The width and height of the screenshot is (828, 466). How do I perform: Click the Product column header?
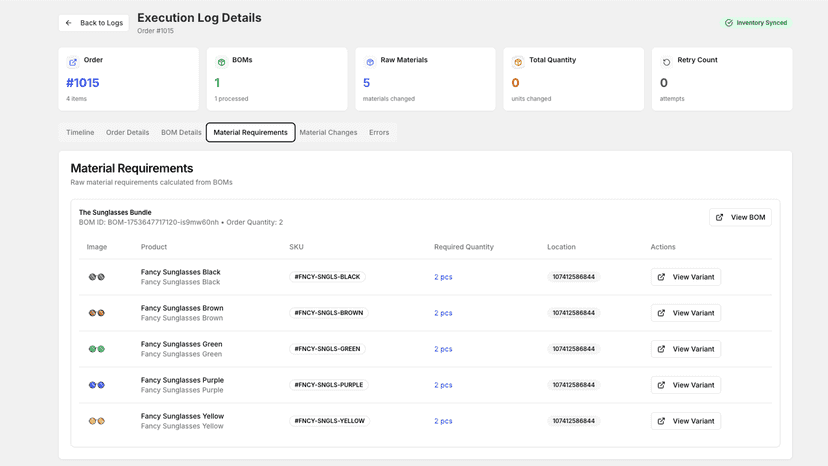click(154, 247)
